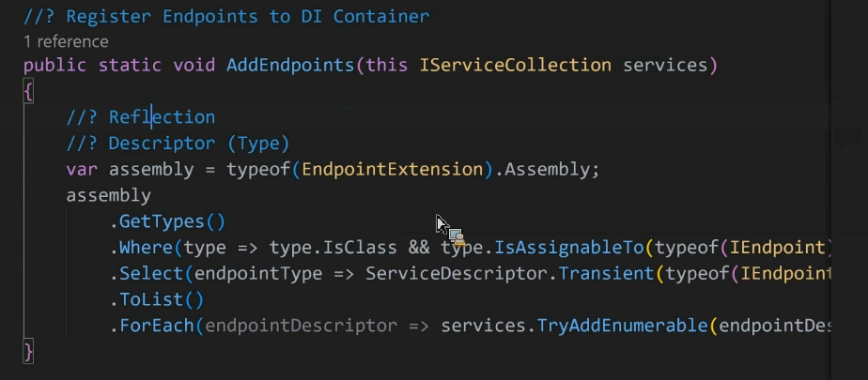Click the TryAddEnumerable method call

622,326
